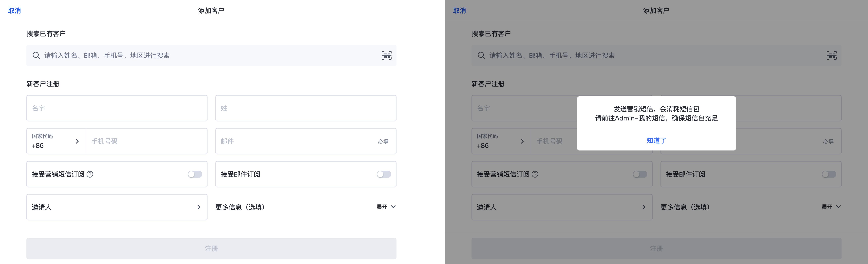Focus the 名字 field in left panel
Image resolution: width=868 pixels, height=264 pixels.
click(117, 108)
